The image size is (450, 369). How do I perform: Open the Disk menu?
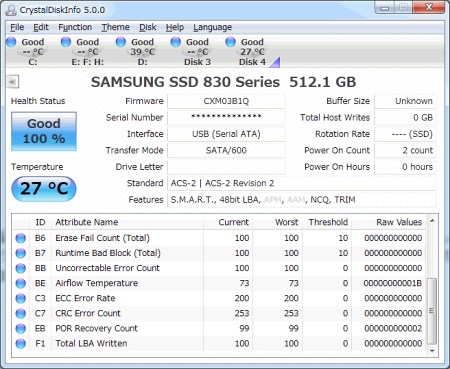(148, 27)
